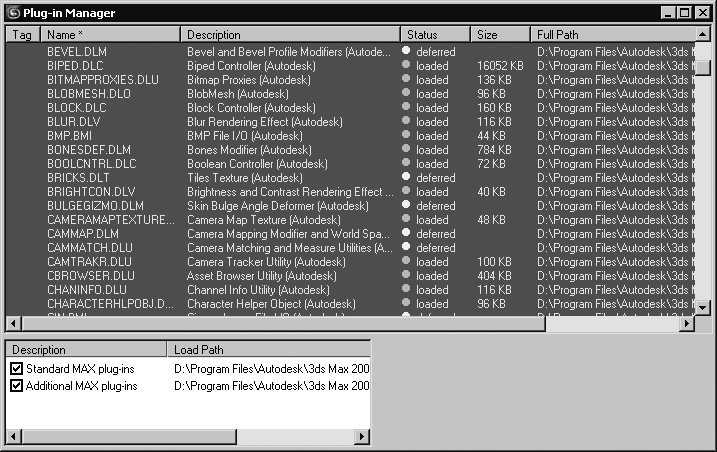This screenshot has width=717, height=452.
Task: Select the BLOCK.DLC plug-in name
Action: [x=77, y=108]
